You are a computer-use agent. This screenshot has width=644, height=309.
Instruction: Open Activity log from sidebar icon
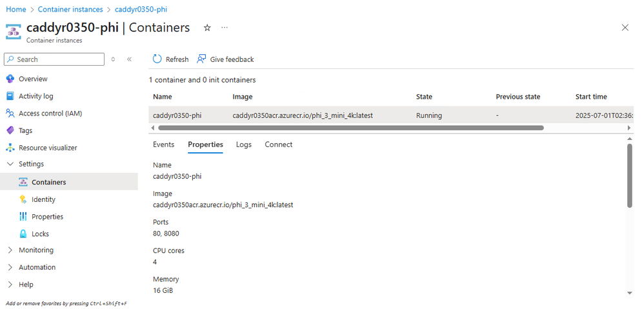10,96
